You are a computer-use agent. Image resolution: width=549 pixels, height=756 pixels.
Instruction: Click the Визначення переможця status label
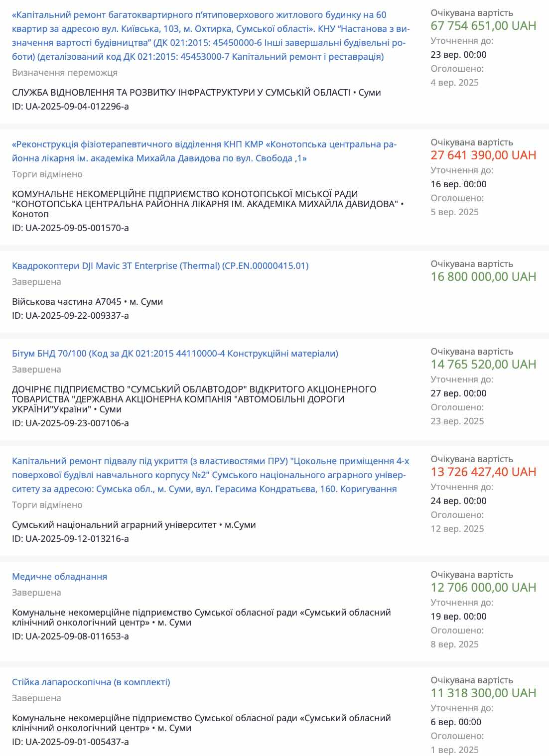(65, 73)
